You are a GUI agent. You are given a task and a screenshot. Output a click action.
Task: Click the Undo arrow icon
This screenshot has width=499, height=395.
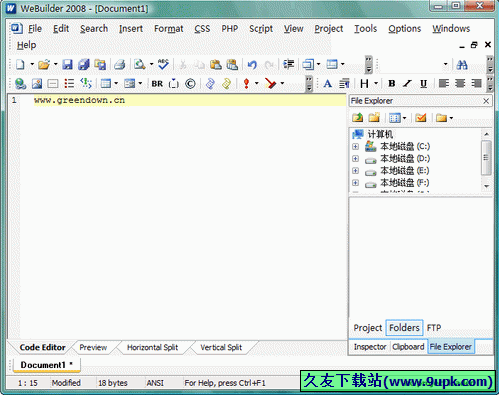pyautogui.click(x=252, y=64)
